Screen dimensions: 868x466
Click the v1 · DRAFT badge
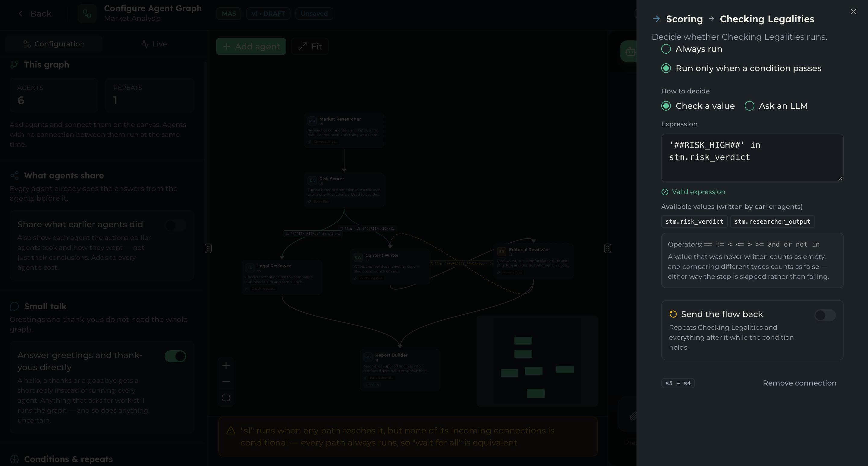[x=268, y=14]
